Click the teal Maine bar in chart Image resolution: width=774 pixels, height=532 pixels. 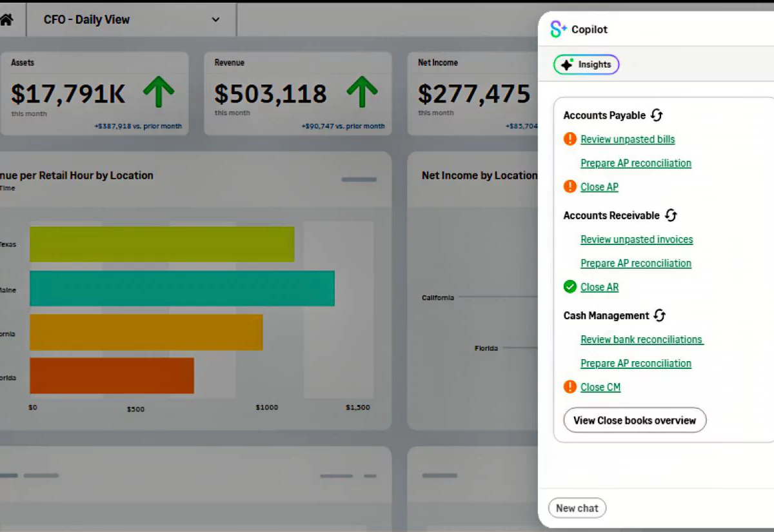182,288
